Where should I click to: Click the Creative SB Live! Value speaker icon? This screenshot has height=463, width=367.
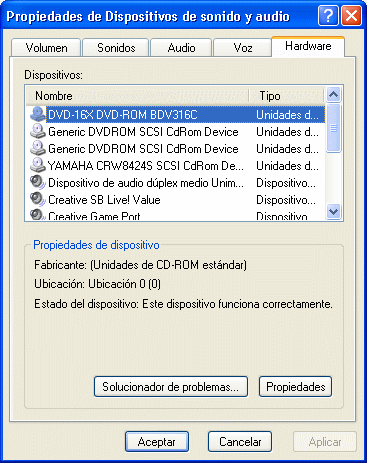[38, 200]
